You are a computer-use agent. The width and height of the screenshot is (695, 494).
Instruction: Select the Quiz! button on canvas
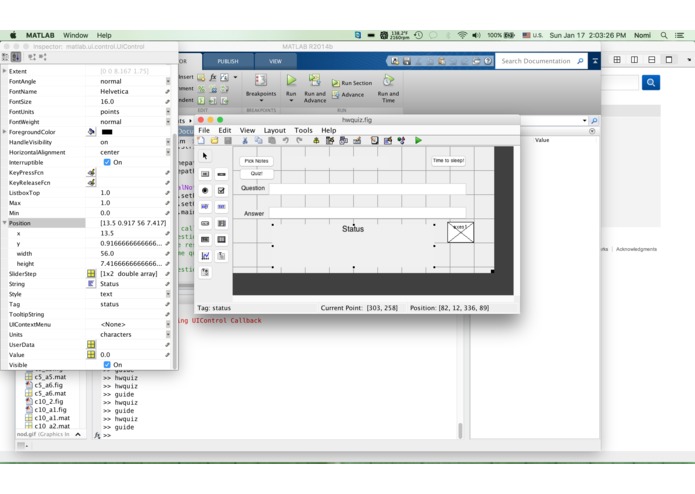coord(256,173)
